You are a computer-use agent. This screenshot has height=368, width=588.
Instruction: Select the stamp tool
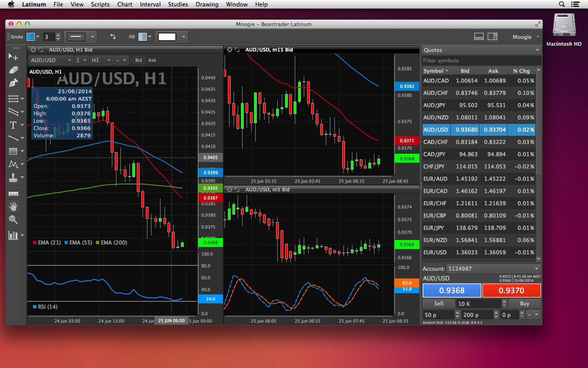pyautogui.click(x=13, y=177)
